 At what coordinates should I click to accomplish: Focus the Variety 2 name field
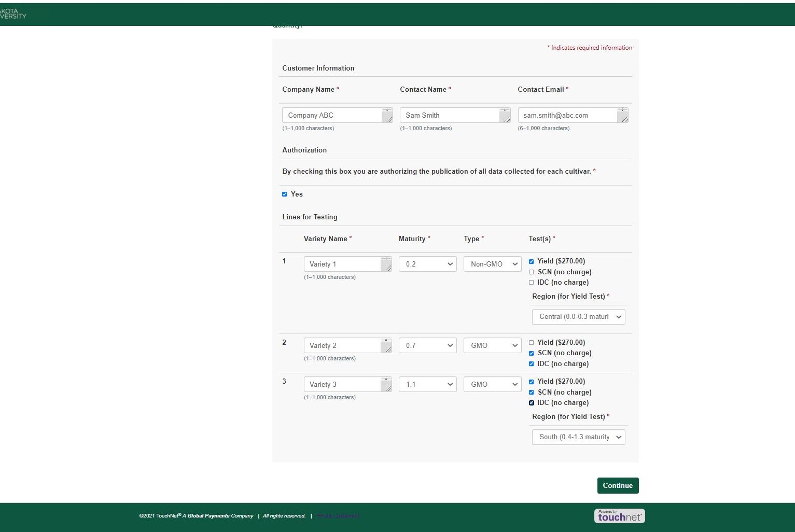342,346
